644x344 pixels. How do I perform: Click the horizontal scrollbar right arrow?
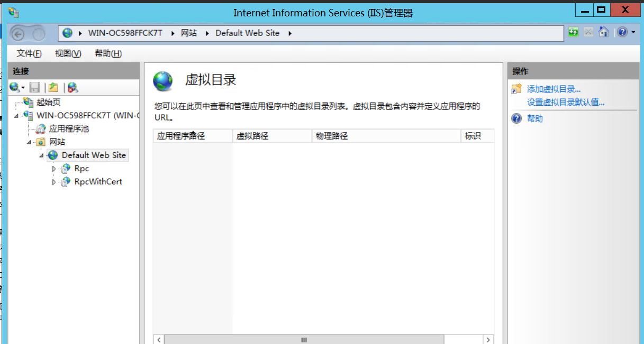click(x=488, y=340)
